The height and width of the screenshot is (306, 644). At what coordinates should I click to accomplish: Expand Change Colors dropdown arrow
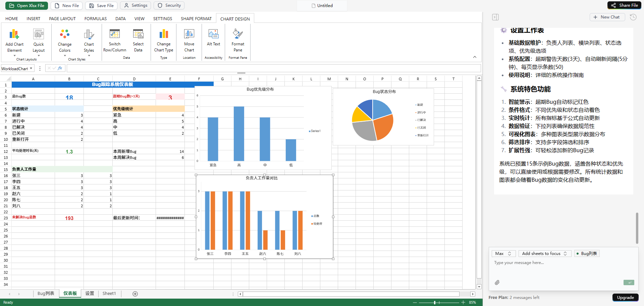point(64,56)
